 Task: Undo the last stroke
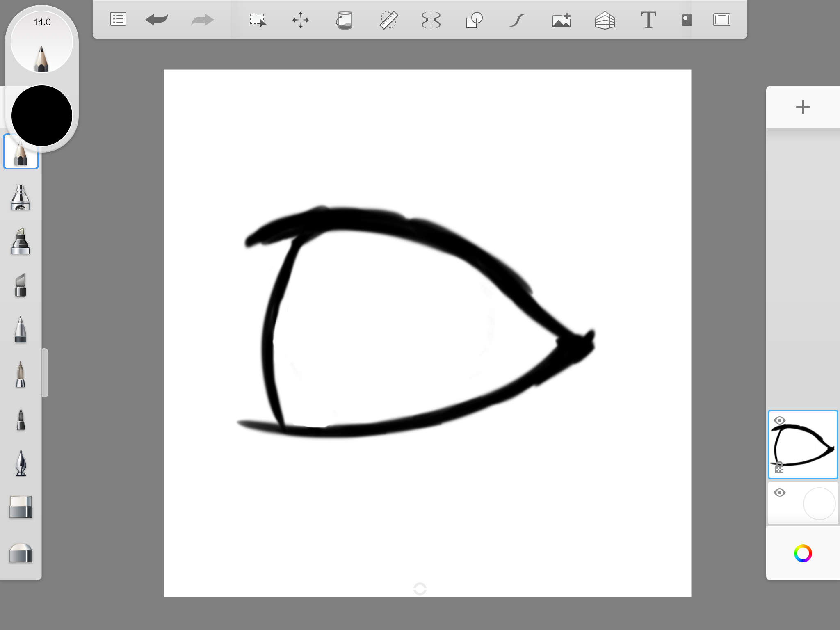157,19
